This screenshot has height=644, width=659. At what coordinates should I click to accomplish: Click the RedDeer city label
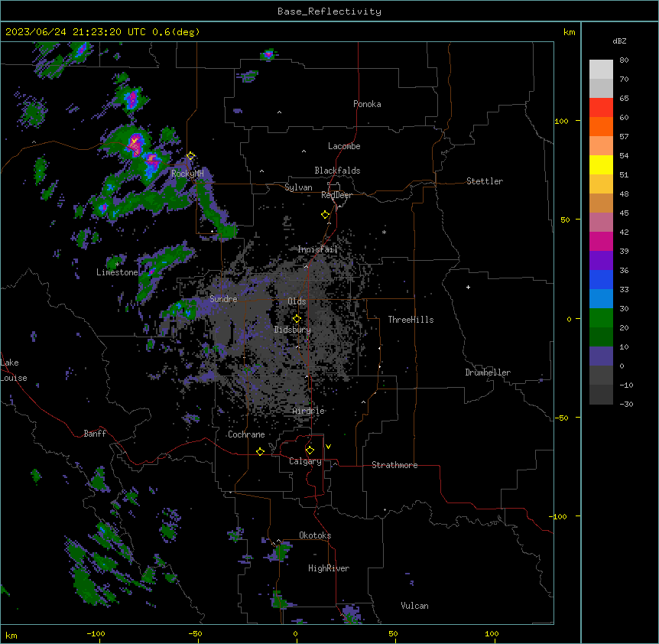click(x=336, y=195)
